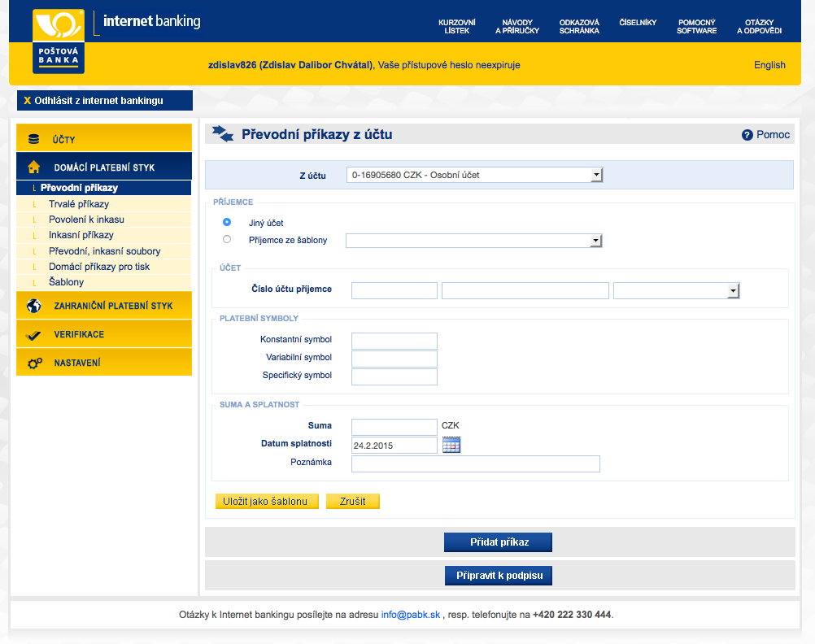Open Otázky a odpovědi menu item
This screenshot has width=815, height=644.
click(x=759, y=27)
